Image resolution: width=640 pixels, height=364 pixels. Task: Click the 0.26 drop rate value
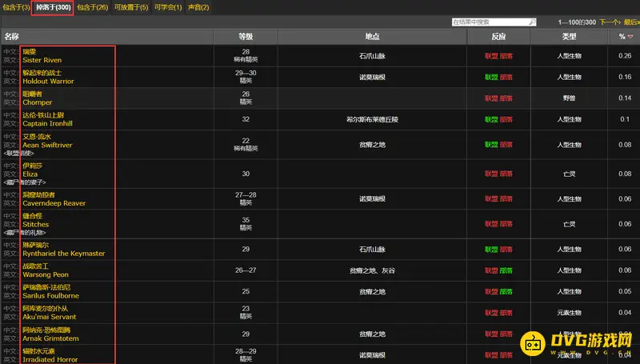tap(625, 56)
